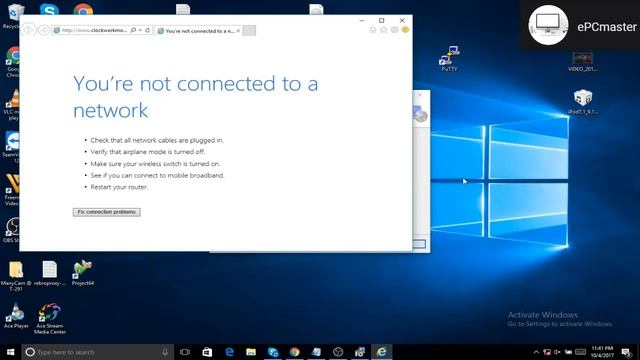Image resolution: width=640 pixels, height=360 pixels.
Task: Open the rebroproxy desktop file
Action: coord(49,273)
